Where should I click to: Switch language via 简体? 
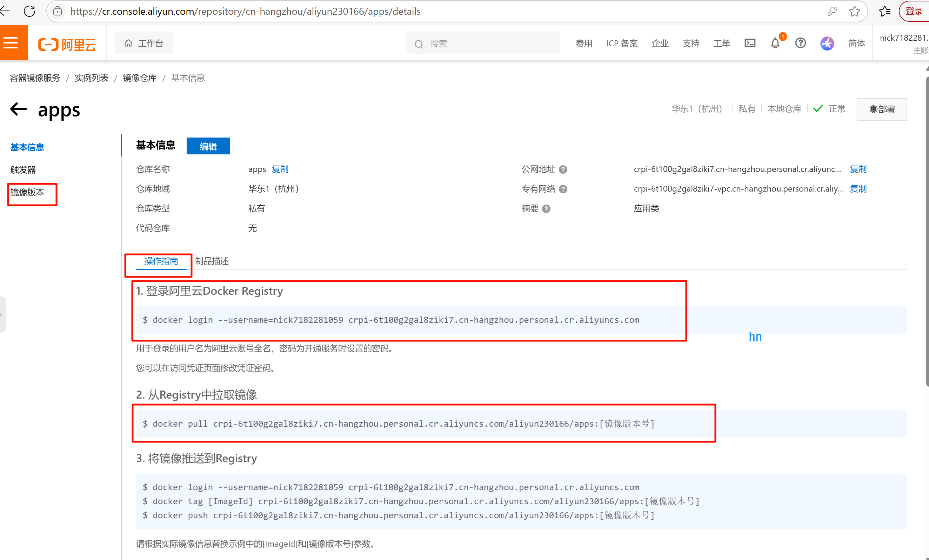[x=856, y=44]
